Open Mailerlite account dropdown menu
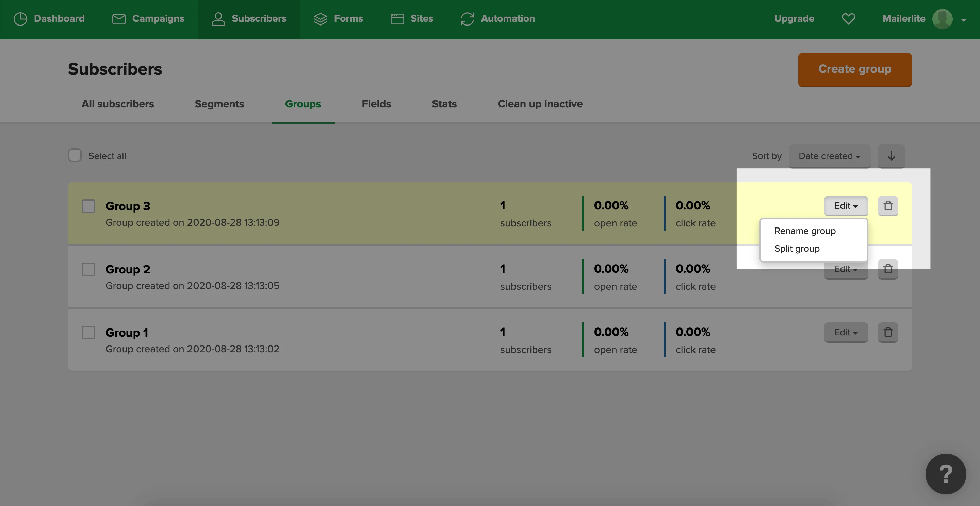Screen dimensions: 980x506 pos(963,20)
